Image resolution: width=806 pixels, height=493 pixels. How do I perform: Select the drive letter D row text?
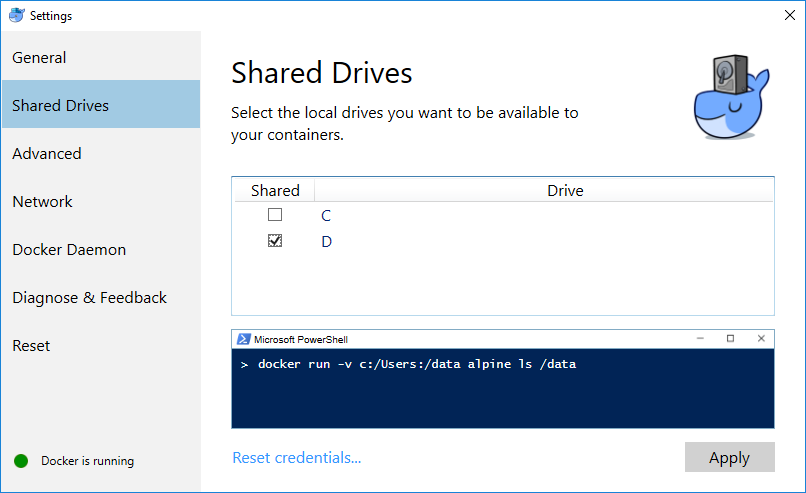pyautogui.click(x=326, y=242)
